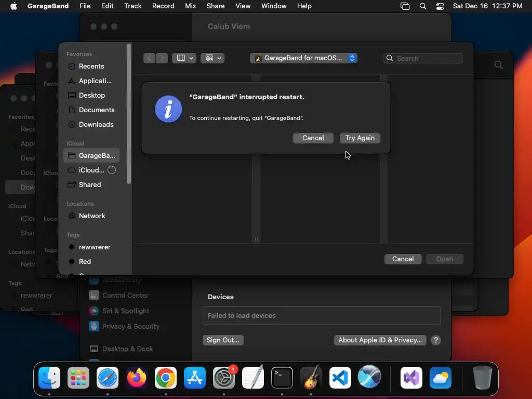Open the Record menu
This screenshot has width=532, height=399.
point(163,6)
